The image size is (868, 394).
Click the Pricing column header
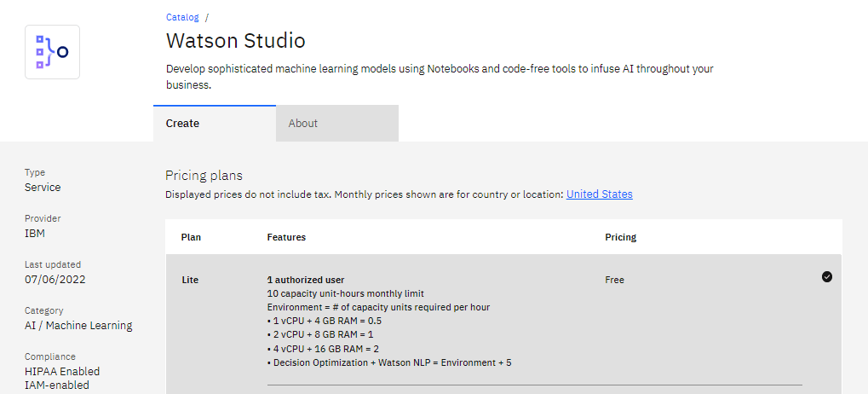click(x=620, y=237)
